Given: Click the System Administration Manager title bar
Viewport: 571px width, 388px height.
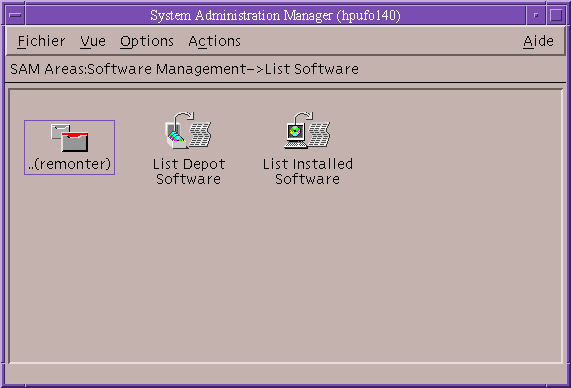Looking at the screenshot, I should (275, 15).
